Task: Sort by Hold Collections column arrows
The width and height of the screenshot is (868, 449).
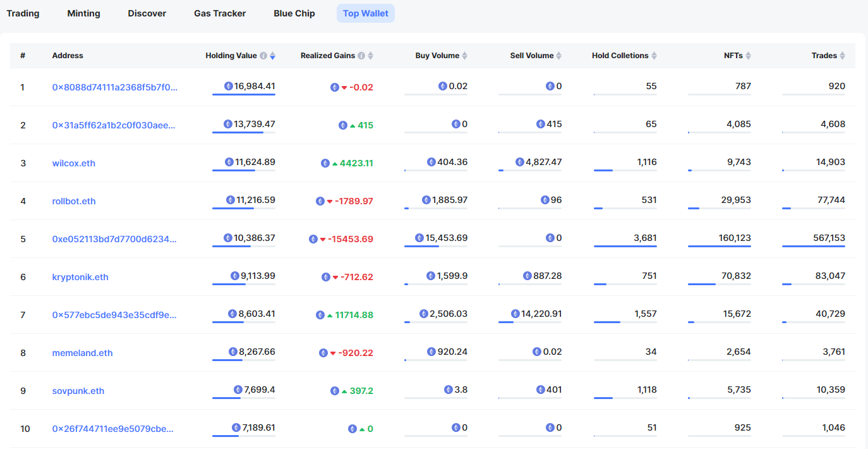Action: pyautogui.click(x=654, y=56)
